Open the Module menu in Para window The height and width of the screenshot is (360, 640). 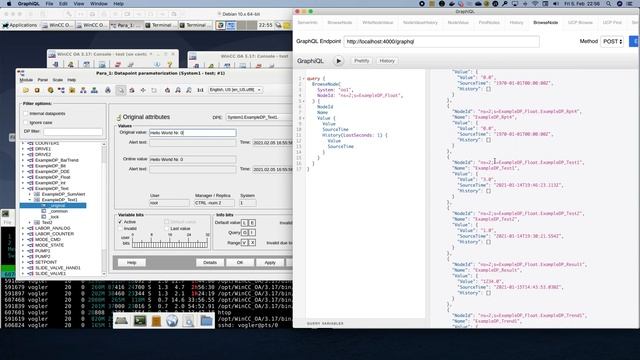coord(27,80)
